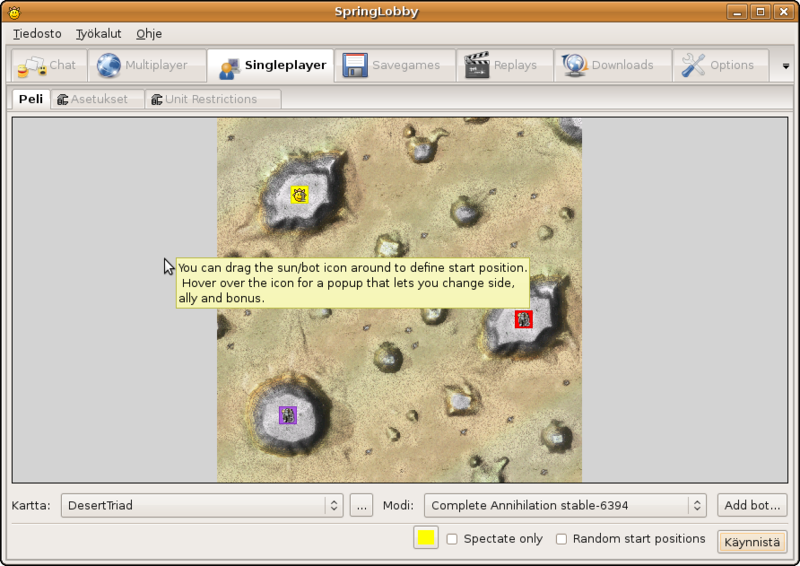This screenshot has height=566, width=800.
Task: Select the purple bot start icon on map
Action: pos(288,415)
